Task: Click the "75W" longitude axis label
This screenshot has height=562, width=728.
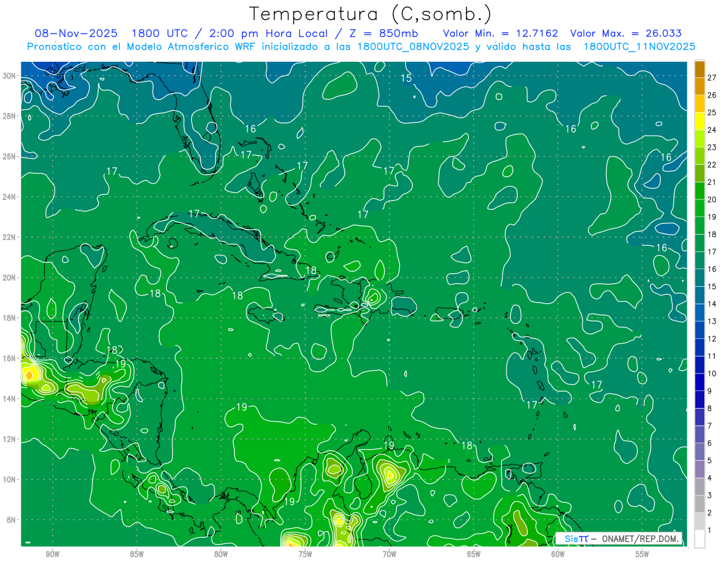Action: [305, 554]
